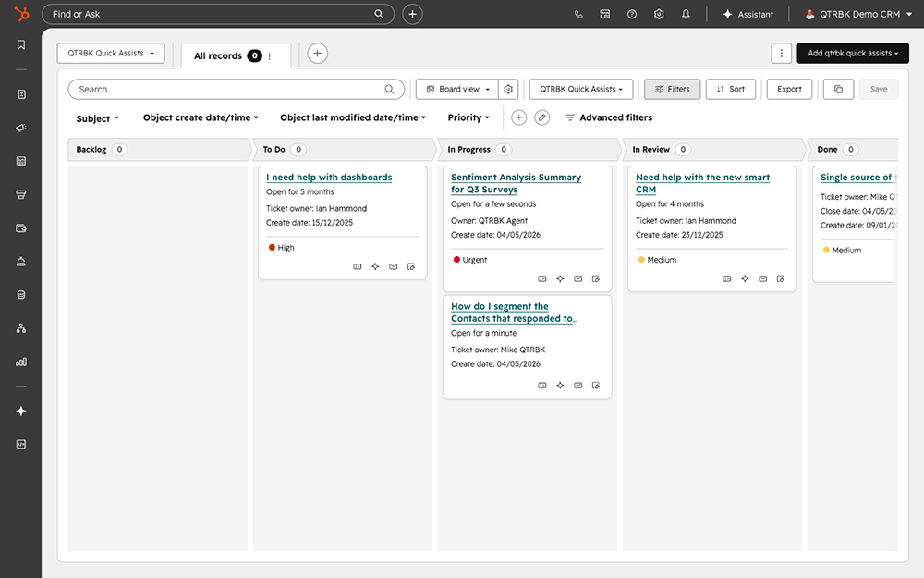Click email icon on dashboards help card
Viewport: 924px width, 578px height.
tap(393, 266)
